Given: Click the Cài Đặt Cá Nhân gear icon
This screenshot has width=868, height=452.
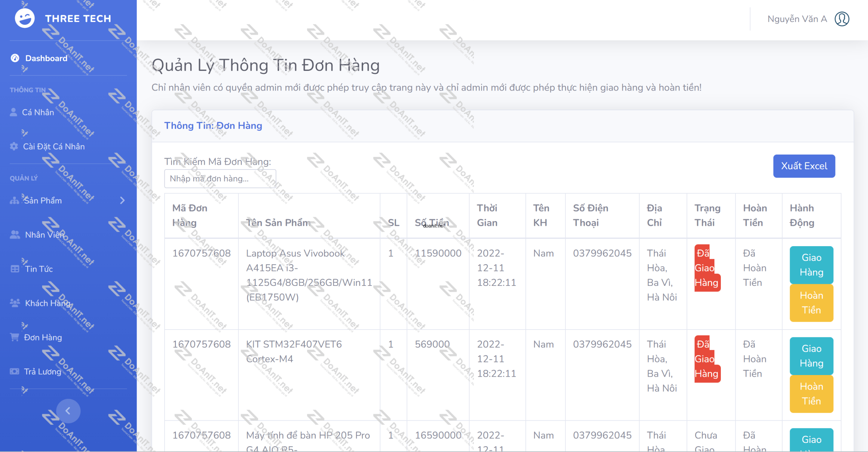Looking at the screenshot, I should click(14, 146).
